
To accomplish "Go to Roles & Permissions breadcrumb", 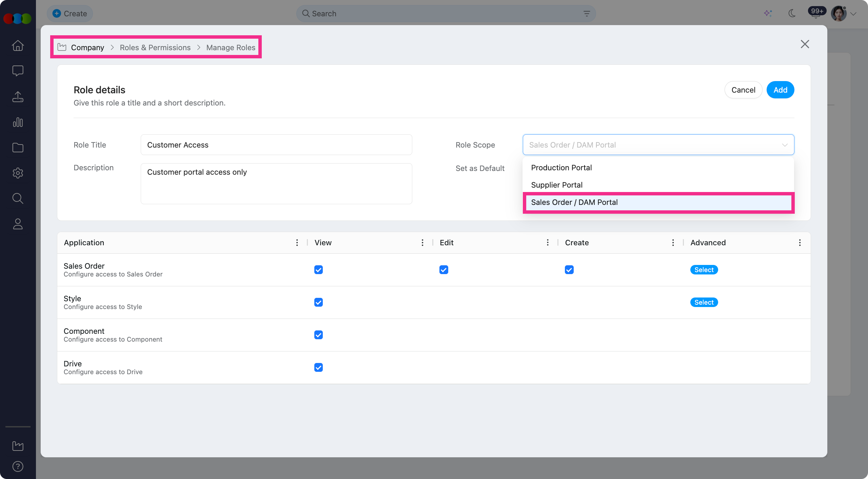I will point(155,47).
